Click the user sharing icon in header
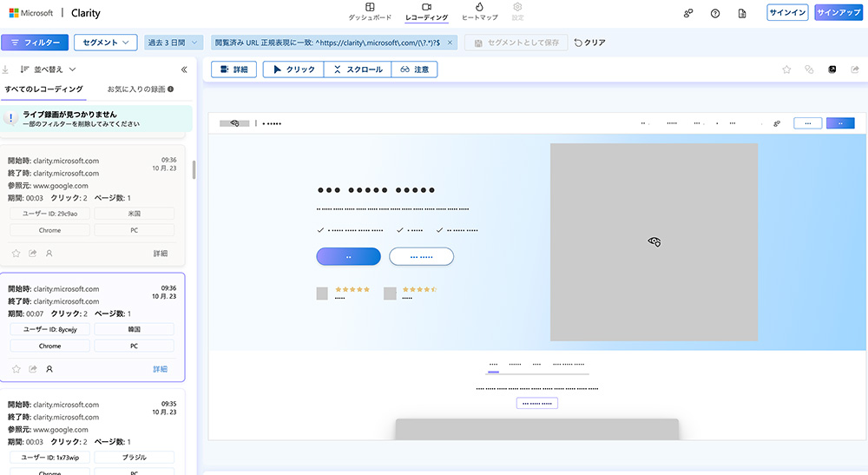Image resolution: width=868 pixels, height=475 pixels. coord(688,13)
